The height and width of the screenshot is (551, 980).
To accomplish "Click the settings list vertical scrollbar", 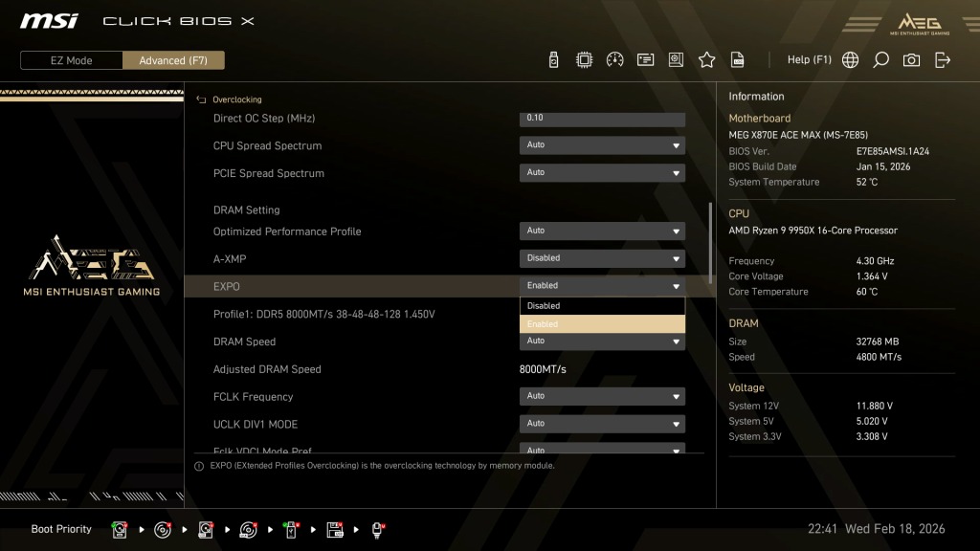I will tap(710, 242).
